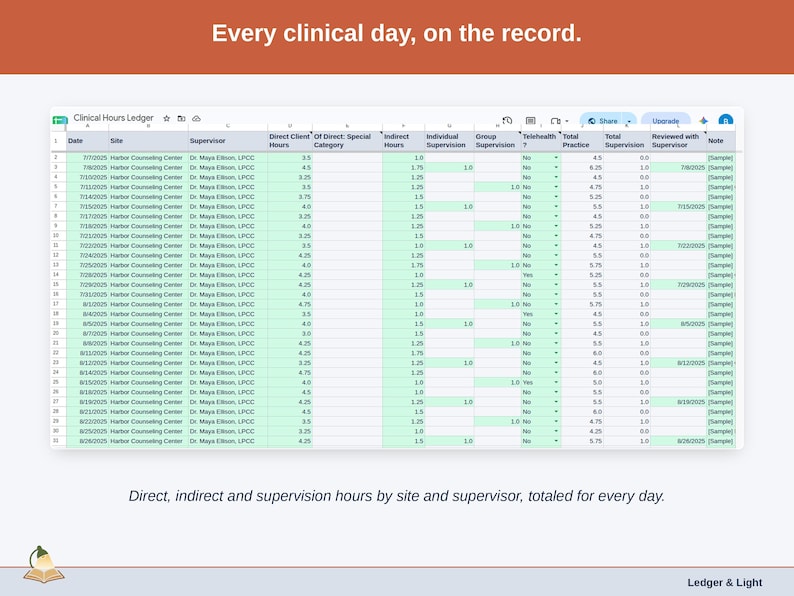
Task: Open Telehealth dropdown for 7/22/2025 row
Action: pos(556,246)
